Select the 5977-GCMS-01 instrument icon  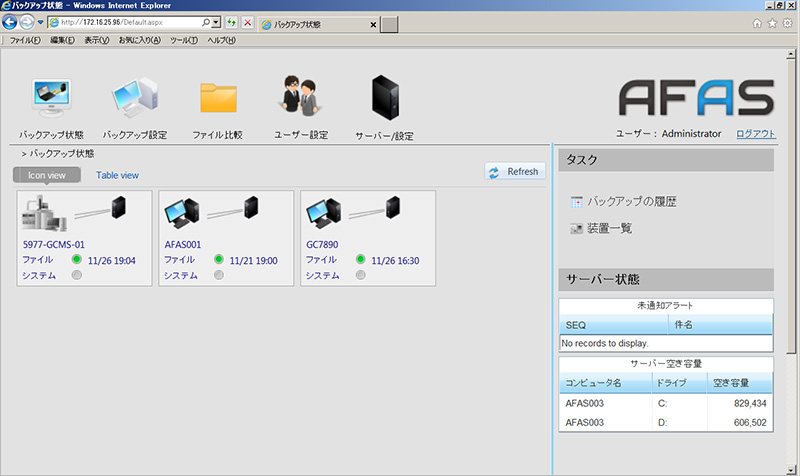click(44, 213)
